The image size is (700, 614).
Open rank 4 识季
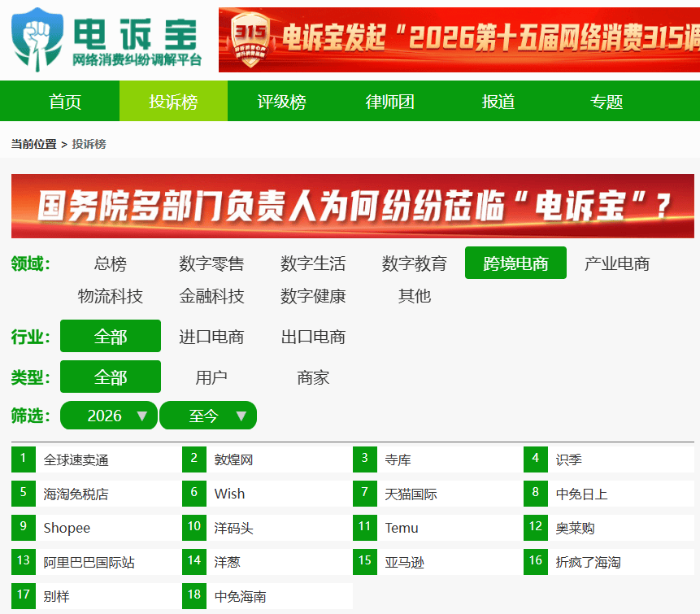point(609,459)
